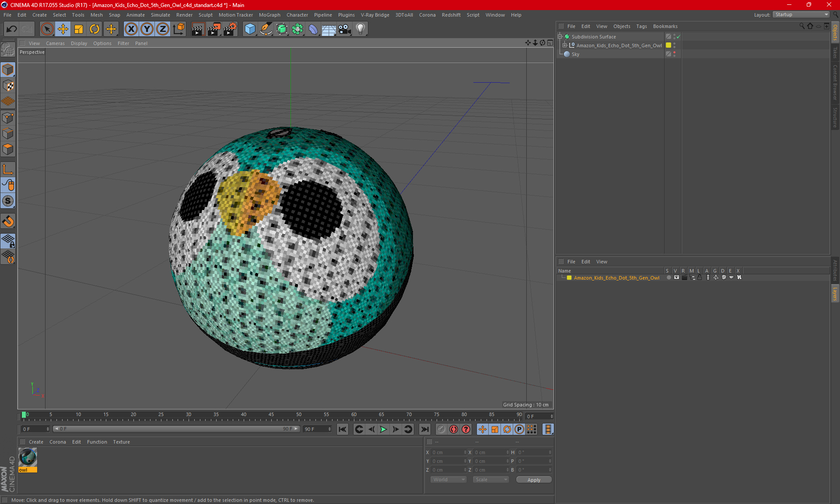840x504 pixels.
Task: Activate the Scale tool
Action: 79,29
